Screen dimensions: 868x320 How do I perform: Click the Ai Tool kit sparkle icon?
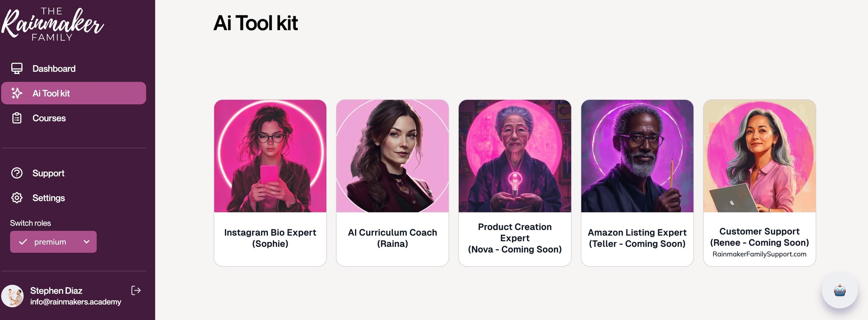tap(17, 93)
